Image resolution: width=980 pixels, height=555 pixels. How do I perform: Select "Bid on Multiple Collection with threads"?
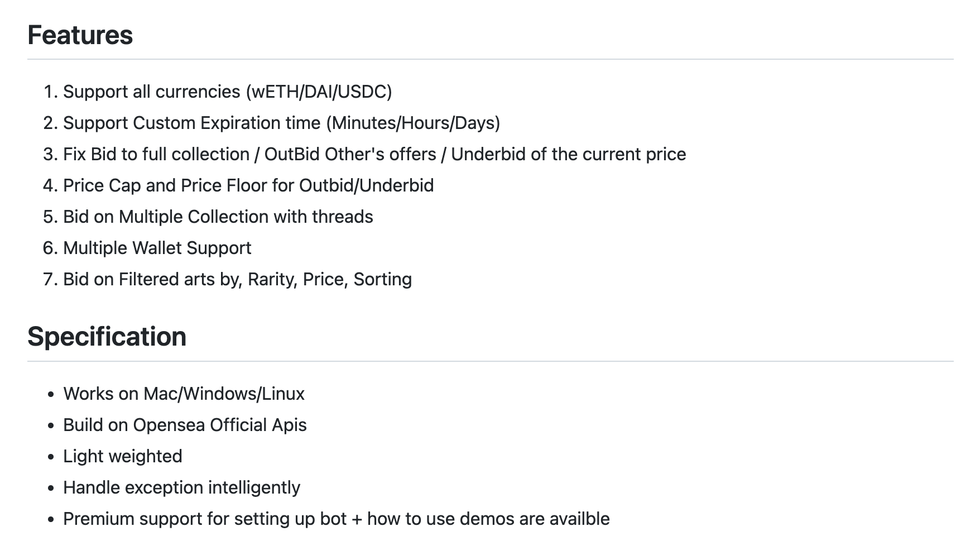(x=218, y=217)
